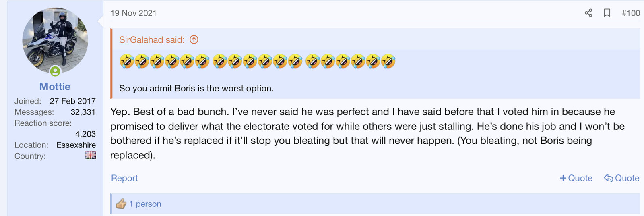Click the UK flag country icon

click(91, 155)
